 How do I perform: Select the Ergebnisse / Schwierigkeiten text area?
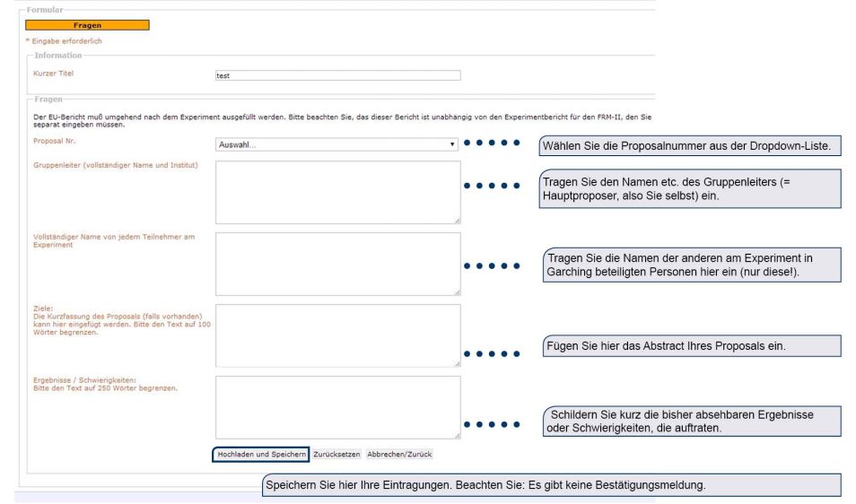point(338,407)
